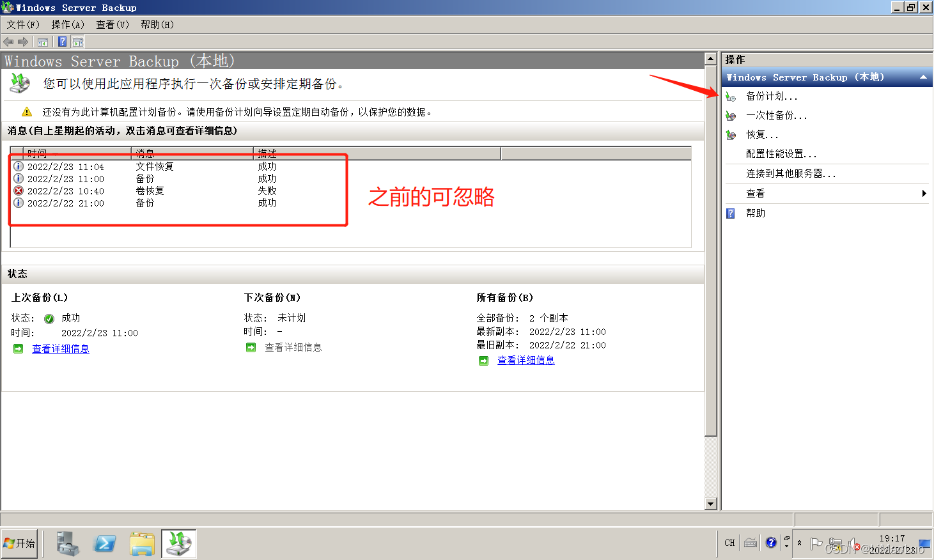
Task: Click the 备份计划... icon in the actions pane
Action: pyautogui.click(x=731, y=97)
